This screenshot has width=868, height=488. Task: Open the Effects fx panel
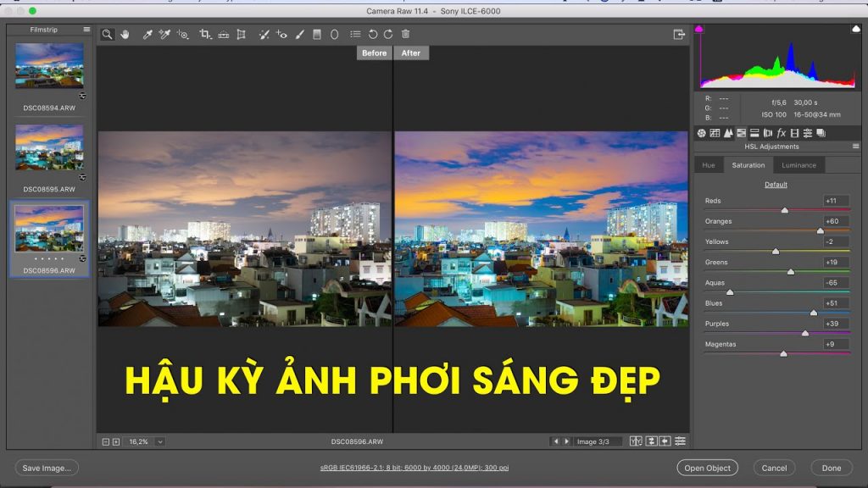780,133
